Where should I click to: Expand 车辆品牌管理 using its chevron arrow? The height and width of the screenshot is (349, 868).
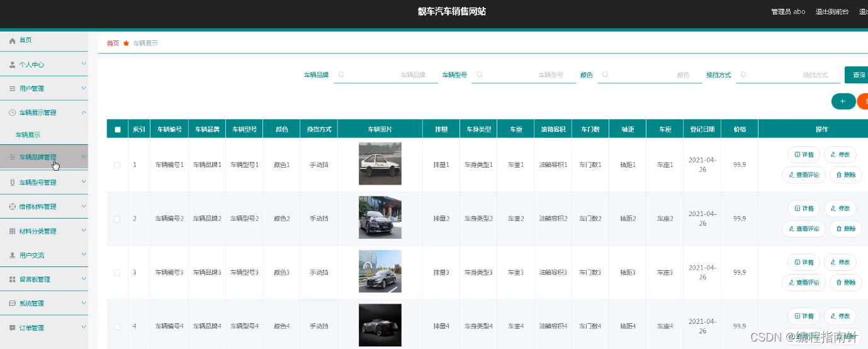(x=84, y=156)
